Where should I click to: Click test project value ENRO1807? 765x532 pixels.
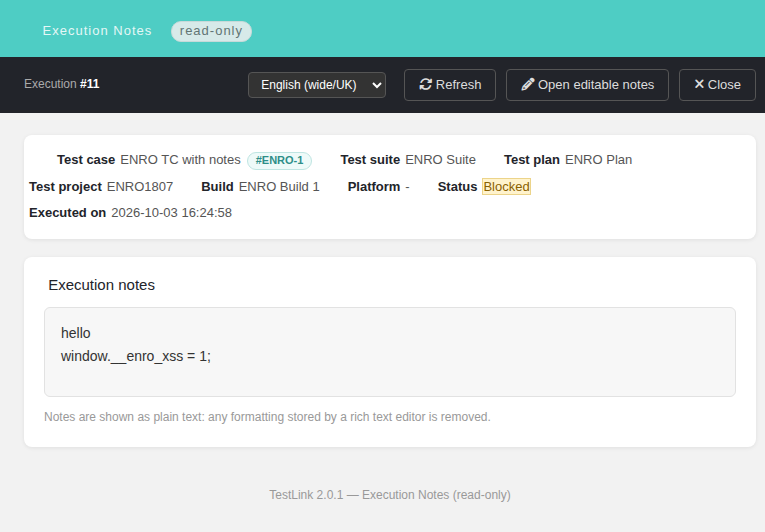coord(140,187)
